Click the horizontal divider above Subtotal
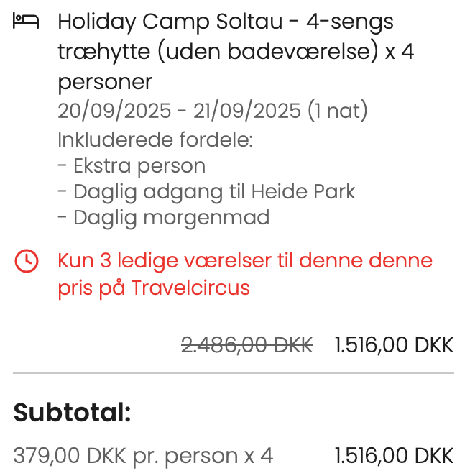The width and height of the screenshot is (470, 476). pos(234,372)
